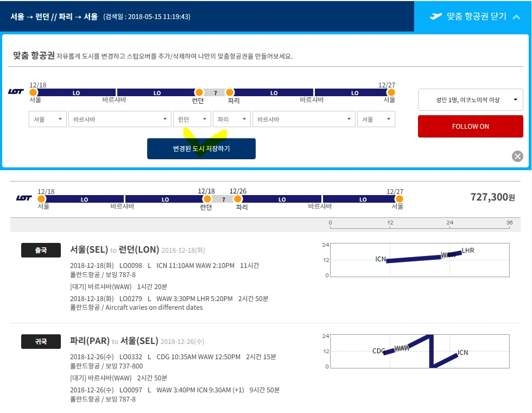Click the circular X icon to dismiss customizer panel
This screenshot has width=532, height=413.
click(x=517, y=156)
